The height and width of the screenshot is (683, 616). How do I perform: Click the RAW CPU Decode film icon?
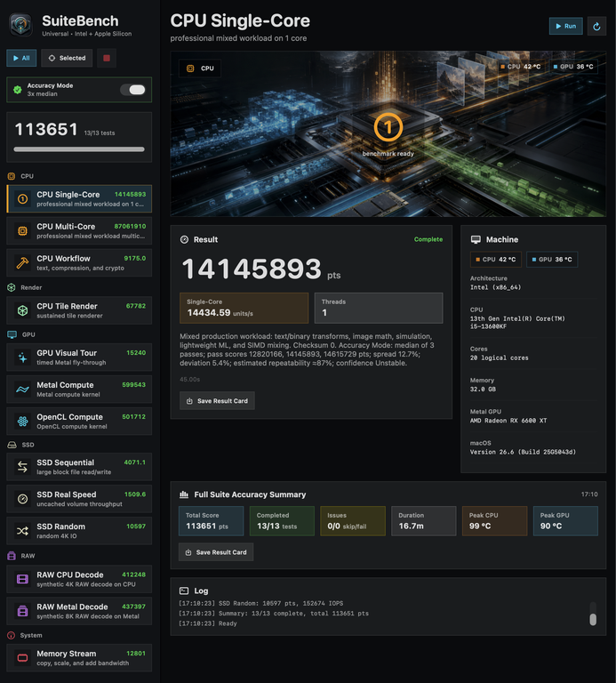(22, 579)
